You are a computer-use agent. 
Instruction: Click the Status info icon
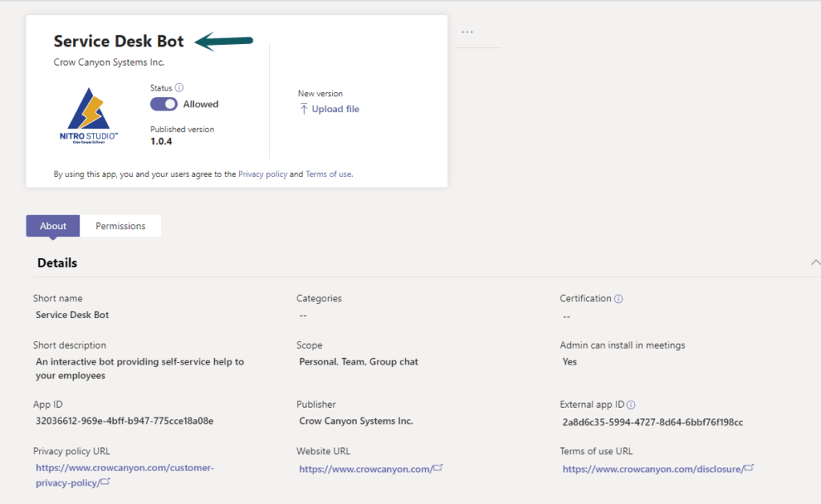[179, 87]
